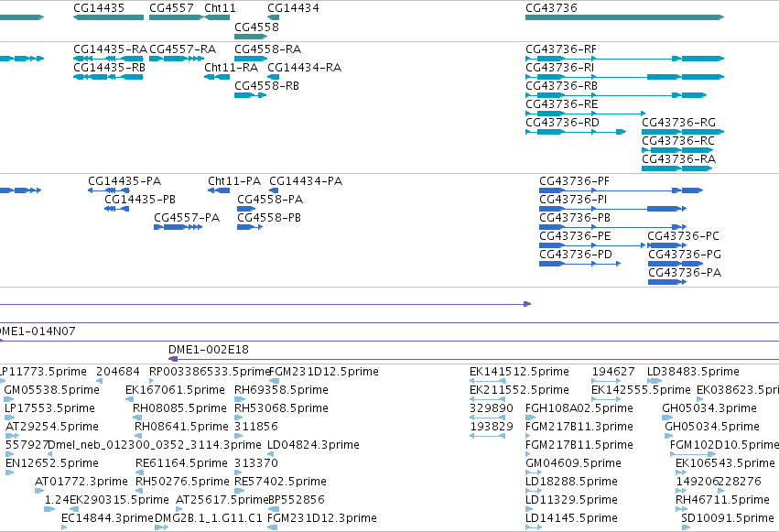Select the CG14435-PB protein feature
The image size is (779, 532).
(x=117, y=209)
